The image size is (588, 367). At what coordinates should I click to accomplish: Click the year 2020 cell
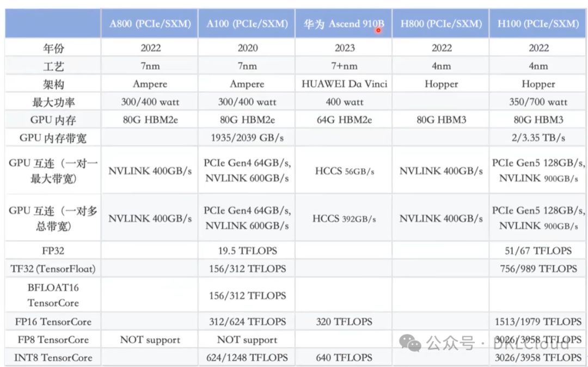click(248, 48)
